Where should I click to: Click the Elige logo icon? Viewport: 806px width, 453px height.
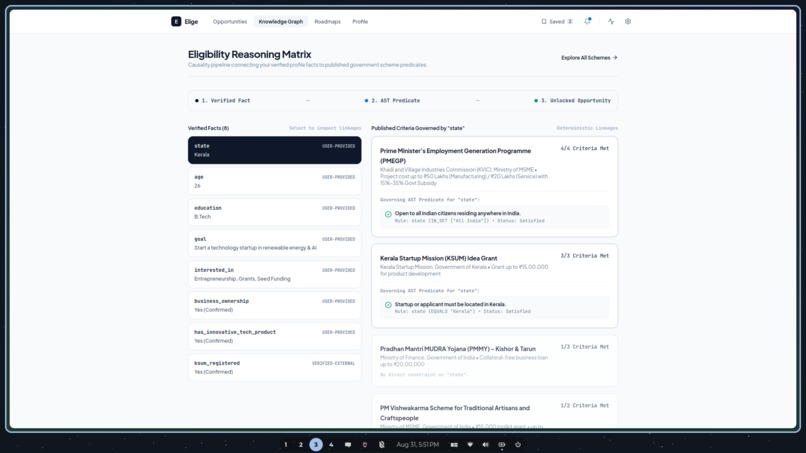coord(176,22)
